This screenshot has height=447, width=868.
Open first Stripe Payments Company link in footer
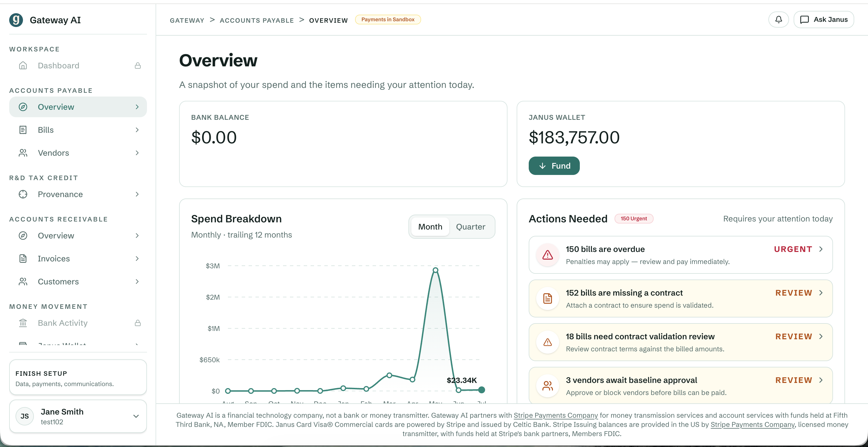click(556, 415)
